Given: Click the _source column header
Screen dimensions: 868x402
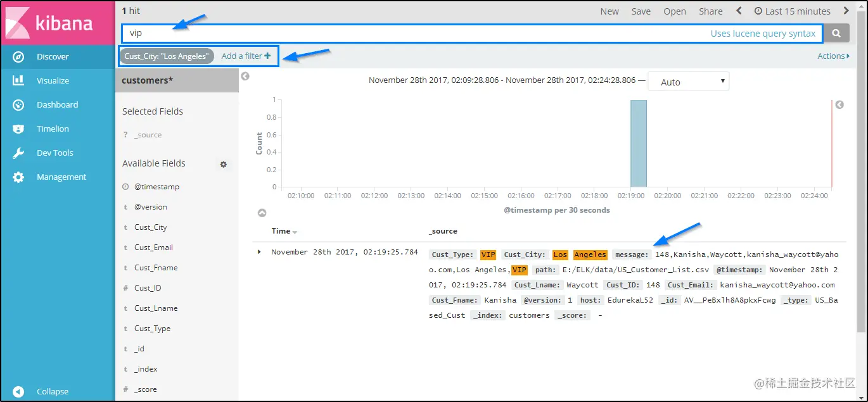Looking at the screenshot, I should click(x=443, y=231).
